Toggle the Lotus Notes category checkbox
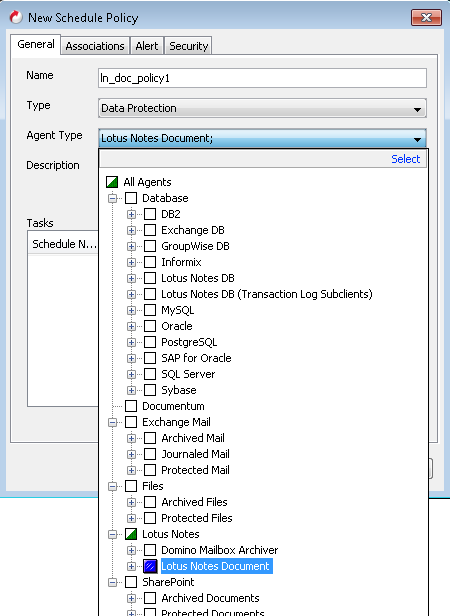Screen dimensions: 450x616 tap(131, 534)
